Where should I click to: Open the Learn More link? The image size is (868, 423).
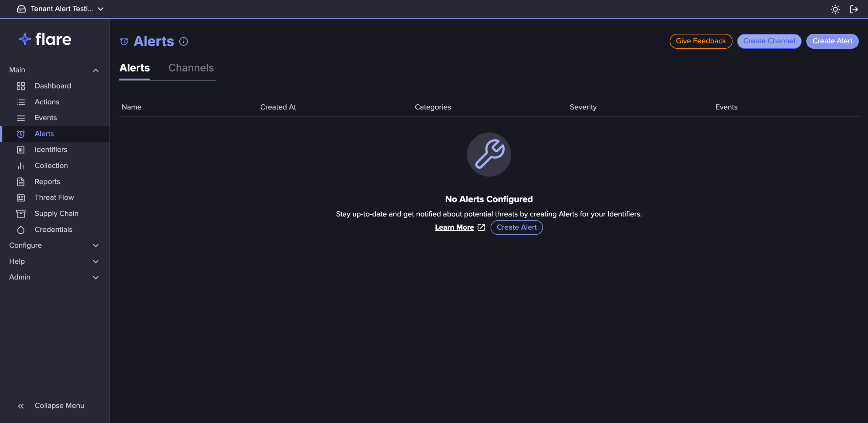[454, 228]
